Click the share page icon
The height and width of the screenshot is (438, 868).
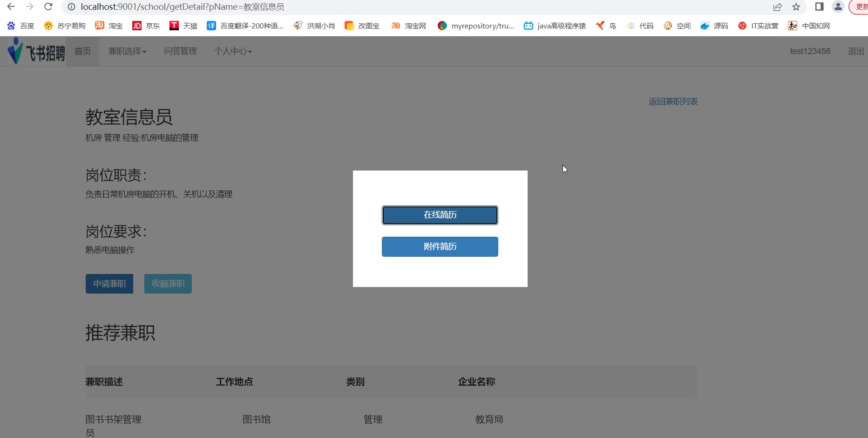[x=777, y=7]
